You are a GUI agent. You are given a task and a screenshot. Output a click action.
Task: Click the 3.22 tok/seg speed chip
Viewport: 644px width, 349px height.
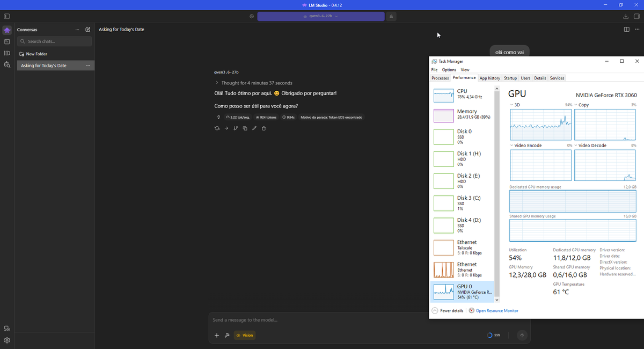tap(238, 117)
